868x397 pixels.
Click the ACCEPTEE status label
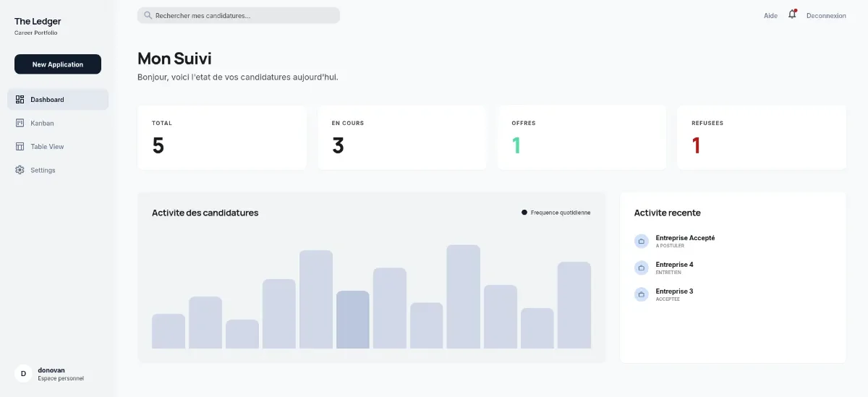coord(668,299)
